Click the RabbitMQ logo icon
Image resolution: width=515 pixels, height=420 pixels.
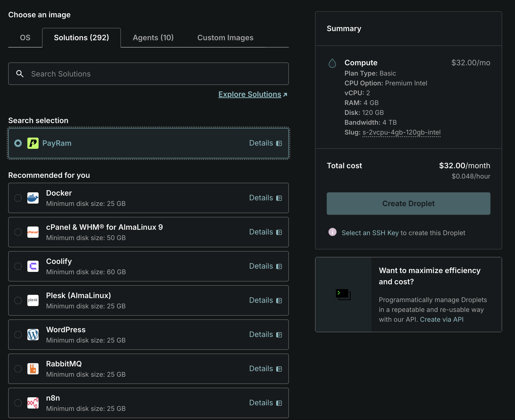coord(33,369)
